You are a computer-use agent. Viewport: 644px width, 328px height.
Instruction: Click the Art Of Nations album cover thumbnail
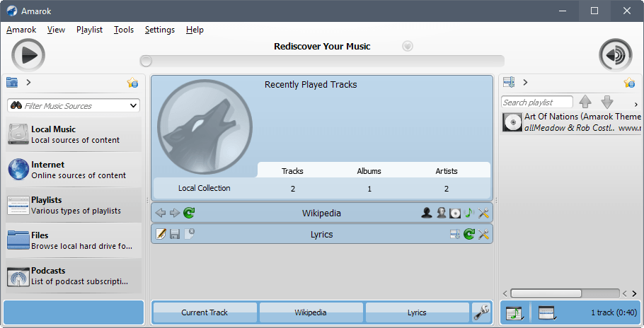pyautogui.click(x=512, y=122)
